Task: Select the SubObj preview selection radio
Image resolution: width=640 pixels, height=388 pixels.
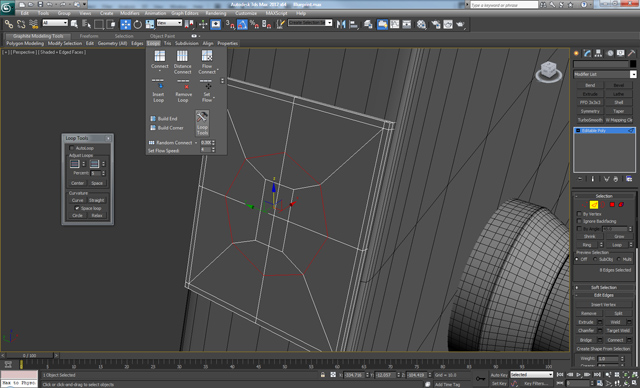Action: [x=595, y=259]
